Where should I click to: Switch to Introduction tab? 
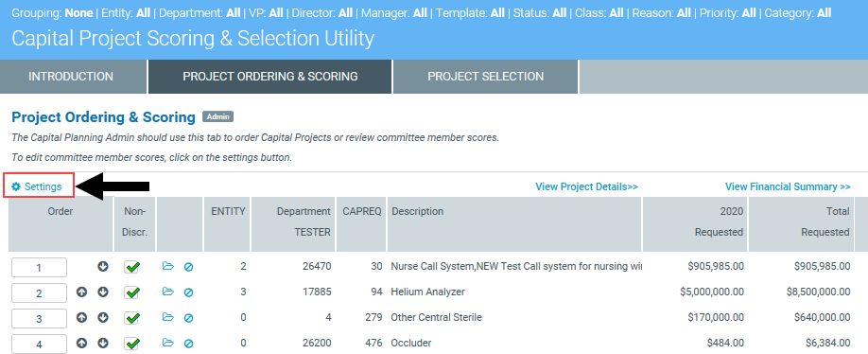pos(71,77)
